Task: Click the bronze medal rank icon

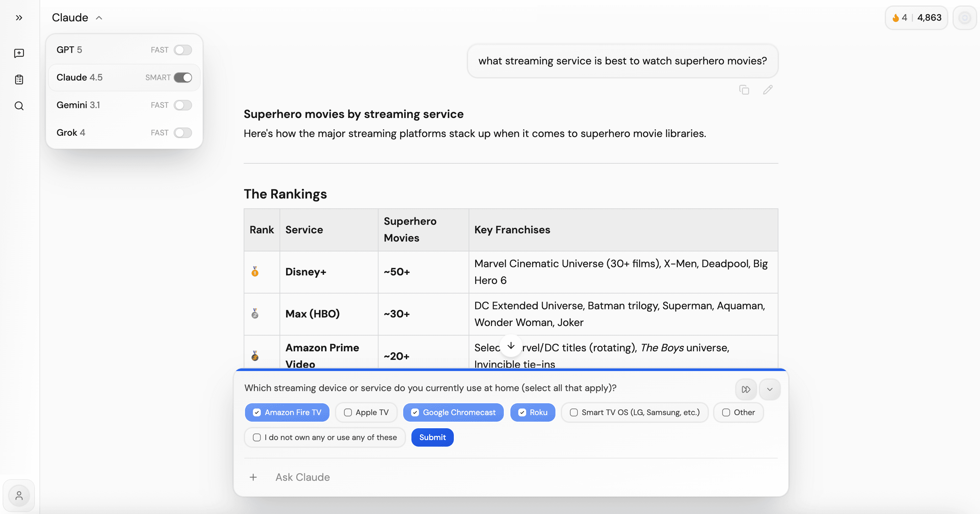Action: (255, 356)
